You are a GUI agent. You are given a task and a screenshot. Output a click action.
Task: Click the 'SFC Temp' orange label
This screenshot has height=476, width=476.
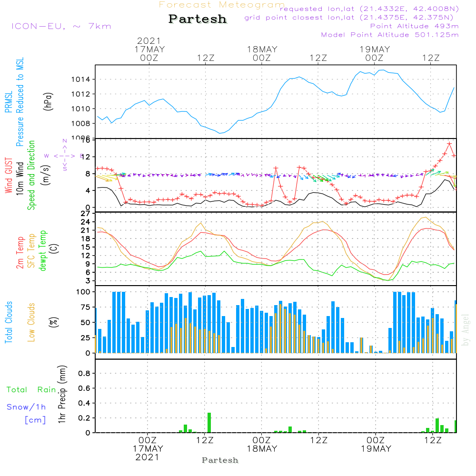point(31,251)
